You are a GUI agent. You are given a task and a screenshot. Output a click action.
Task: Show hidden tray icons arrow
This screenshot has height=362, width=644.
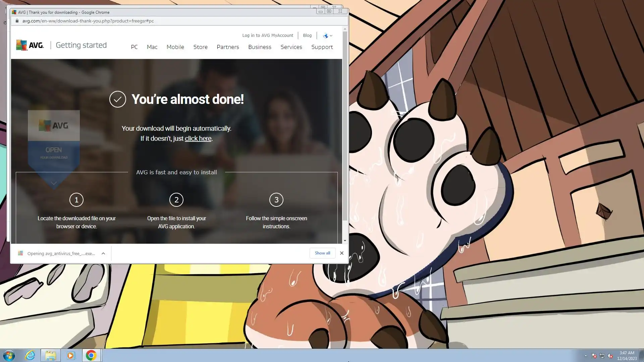[x=586, y=356]
